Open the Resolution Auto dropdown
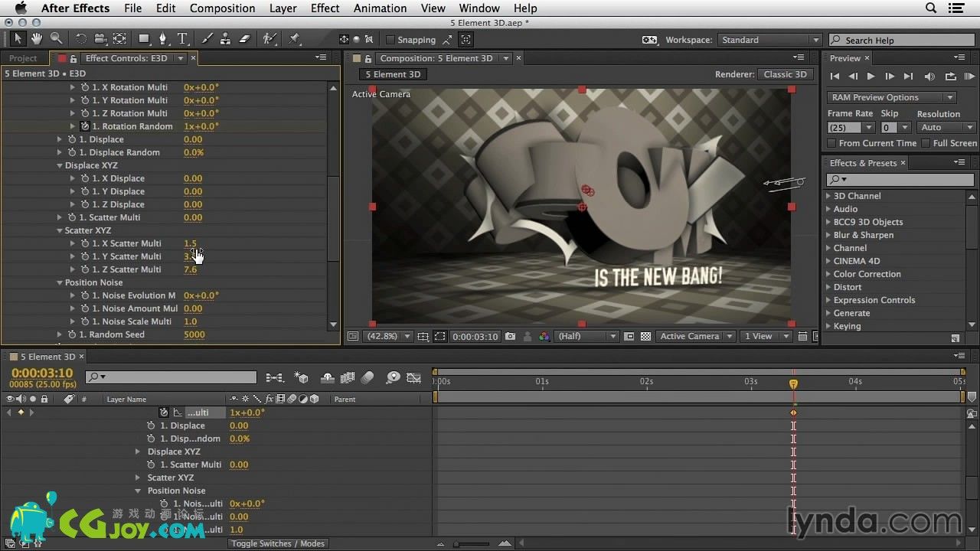Image resolution: width=980 pixels, height=551 pixels. 946,127
